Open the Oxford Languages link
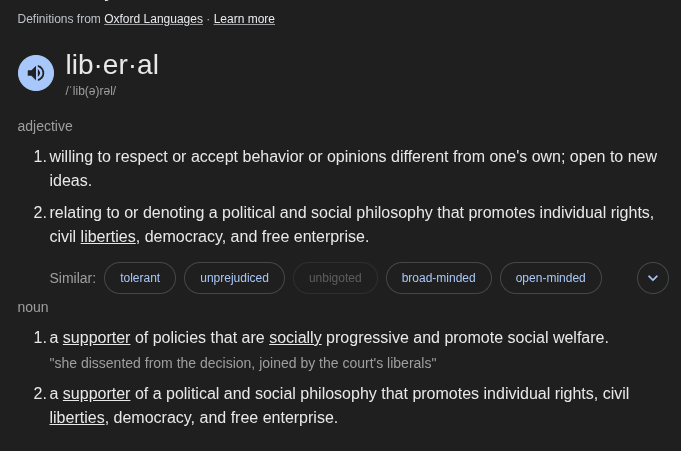681x451 pixels. click(153, 19)
